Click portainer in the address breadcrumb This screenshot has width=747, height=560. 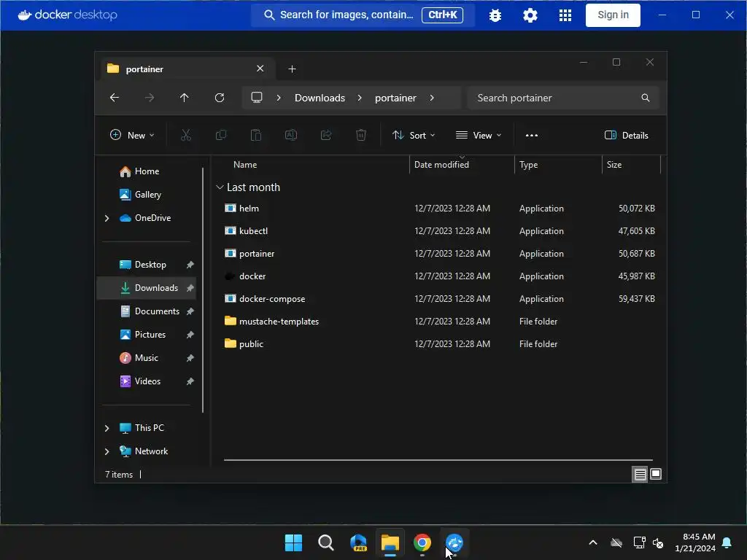pyautogui.click(x=395, y=98)
